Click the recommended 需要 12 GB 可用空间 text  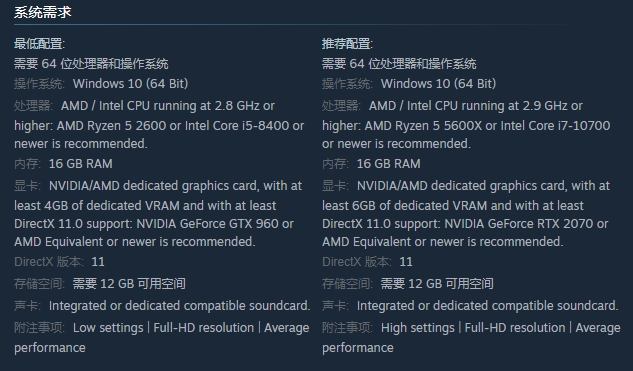tap(437, 283)
